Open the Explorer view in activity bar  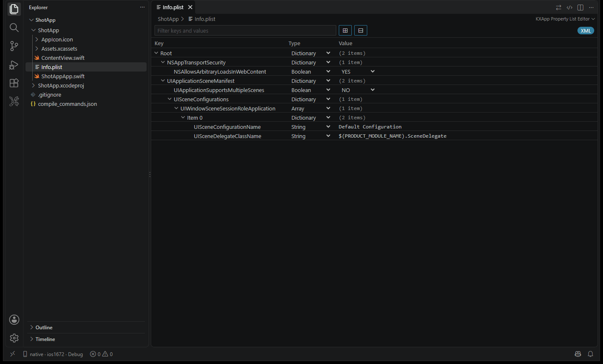coord(14,9)
